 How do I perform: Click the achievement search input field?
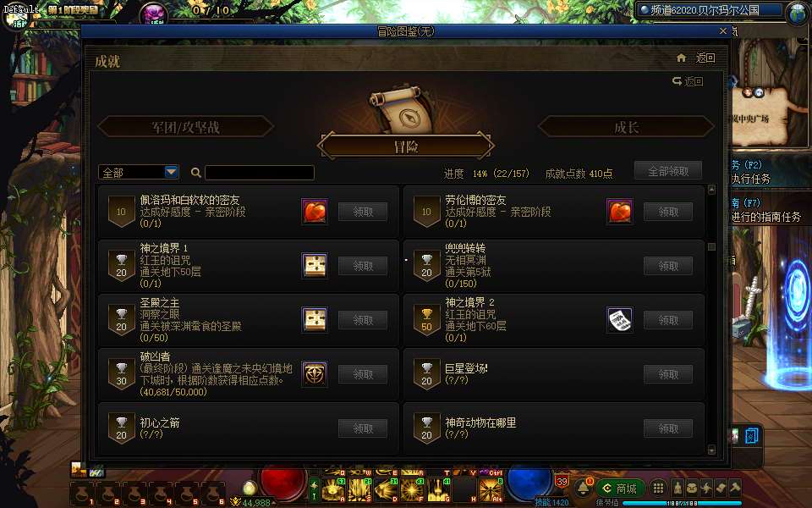260,173
